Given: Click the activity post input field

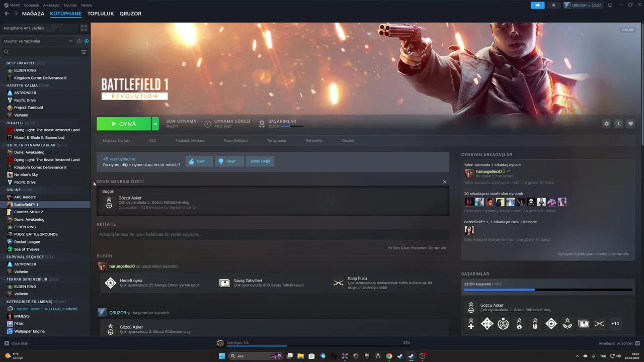Looking at the screenshot, I should [273, 234].
